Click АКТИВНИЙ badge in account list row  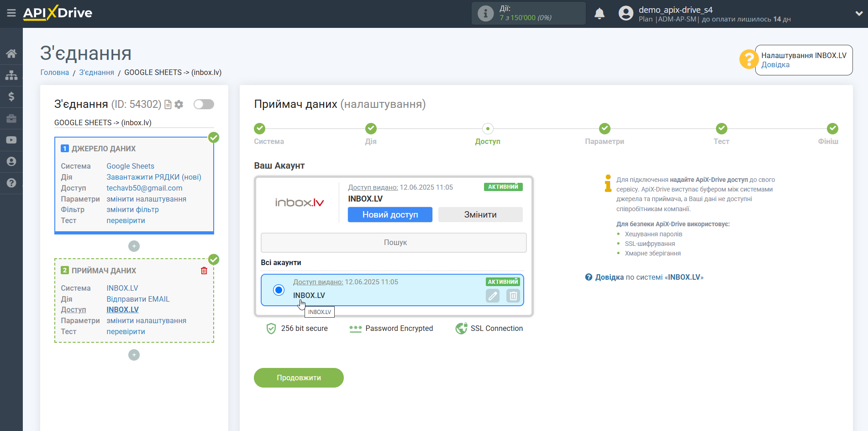tap(503, 282)
